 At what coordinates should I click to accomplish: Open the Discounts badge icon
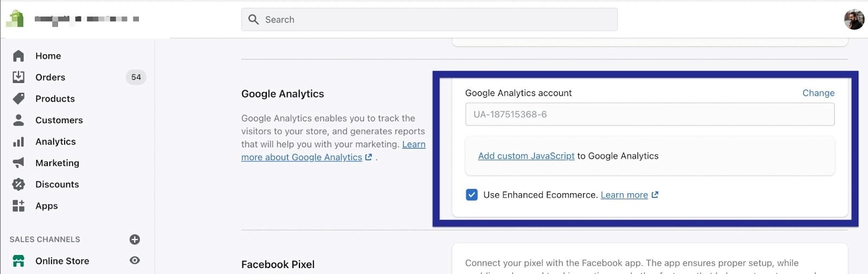pos(18,184)
